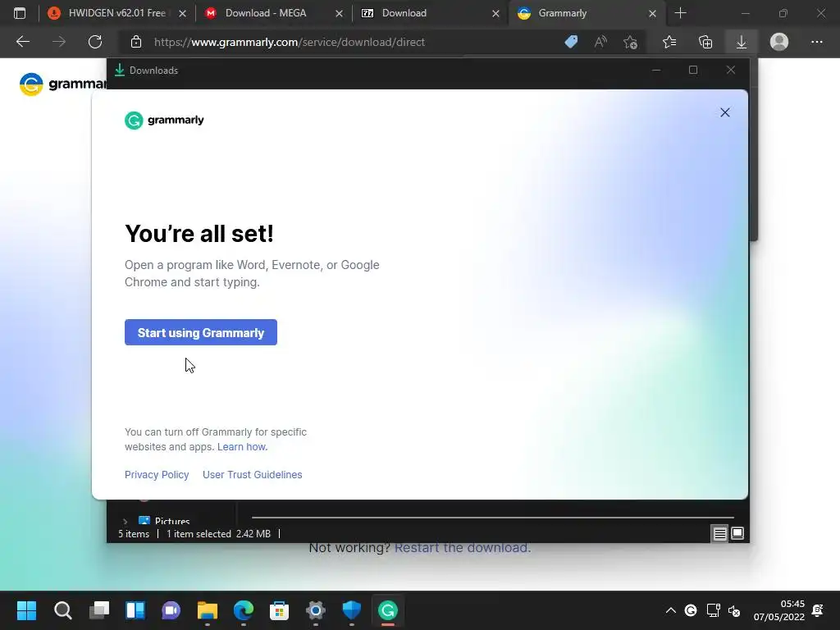Show hidden system tray icons
Viewport: 840px width, 630px height.
(x=670, y=610)
